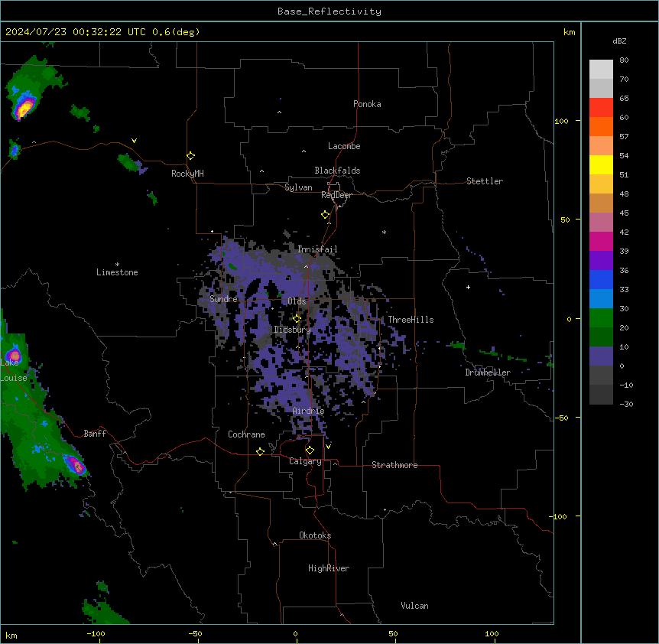Click the yellow diamond marker above RockyMH
659x644 pixels.
(190, 155)
